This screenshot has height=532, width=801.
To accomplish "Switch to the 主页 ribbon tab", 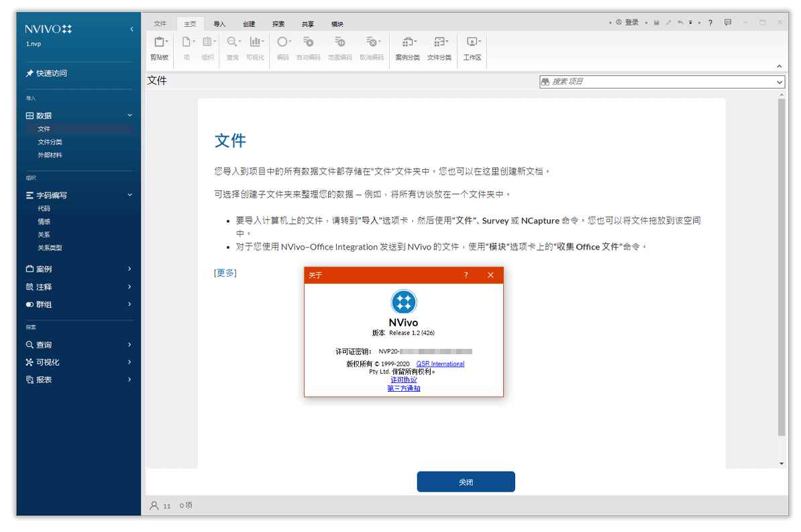I will pos(190,23).
